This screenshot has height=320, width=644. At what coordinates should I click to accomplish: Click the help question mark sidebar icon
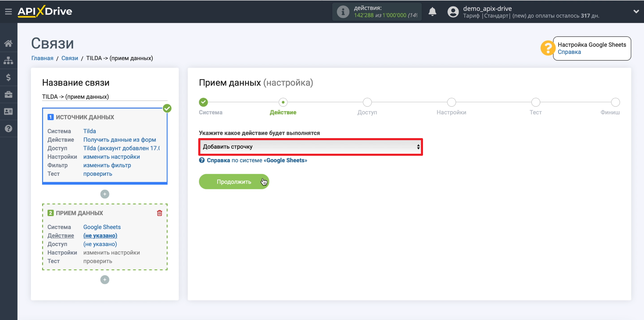pos(8,129)
